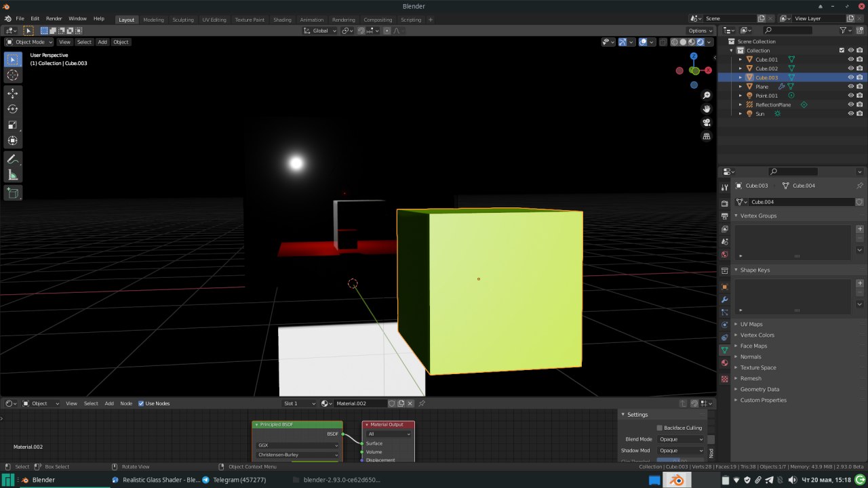Toggle camera view with the camera icon
This screenshot has height=488, width=868.
pyautogui.click(x=707, y=123)
